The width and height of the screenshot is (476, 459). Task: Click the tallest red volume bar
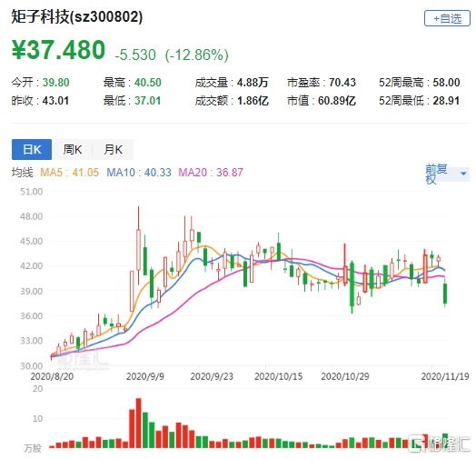pyautogui.click(x=138, y=423)
